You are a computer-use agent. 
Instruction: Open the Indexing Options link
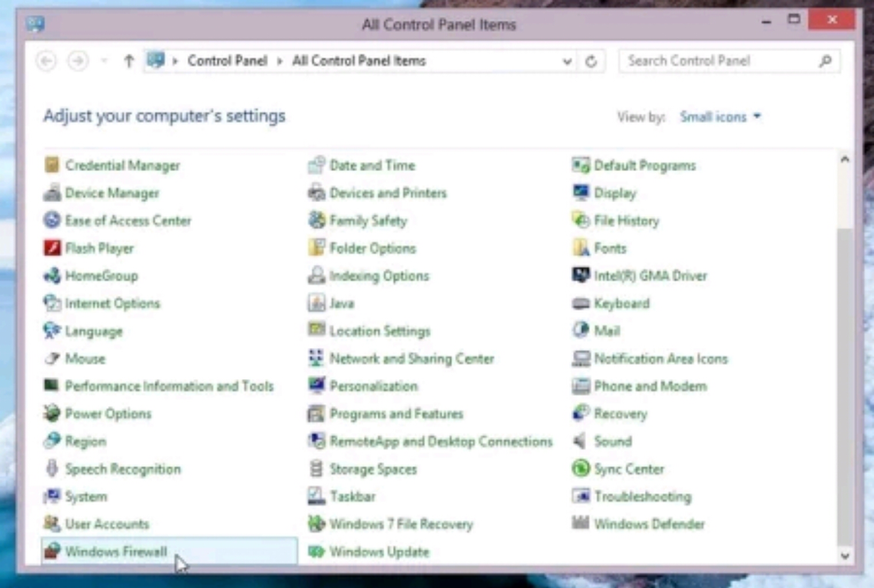[379, 276]
